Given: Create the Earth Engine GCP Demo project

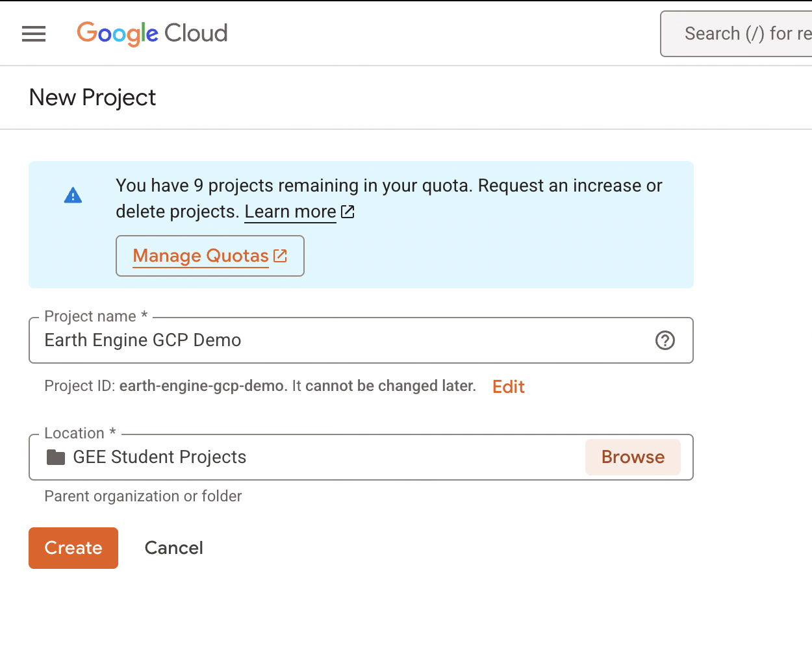Looking at the screenshot, I should pyautogui.click(x=73, y=547).
